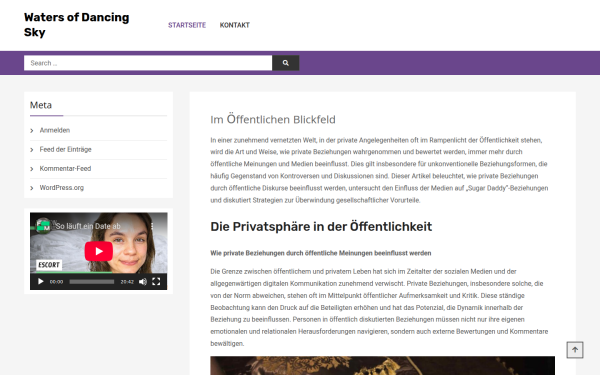
Task: Click the bold subheading 'Wie private Beziehungen…'
Action: pos(321,253)
